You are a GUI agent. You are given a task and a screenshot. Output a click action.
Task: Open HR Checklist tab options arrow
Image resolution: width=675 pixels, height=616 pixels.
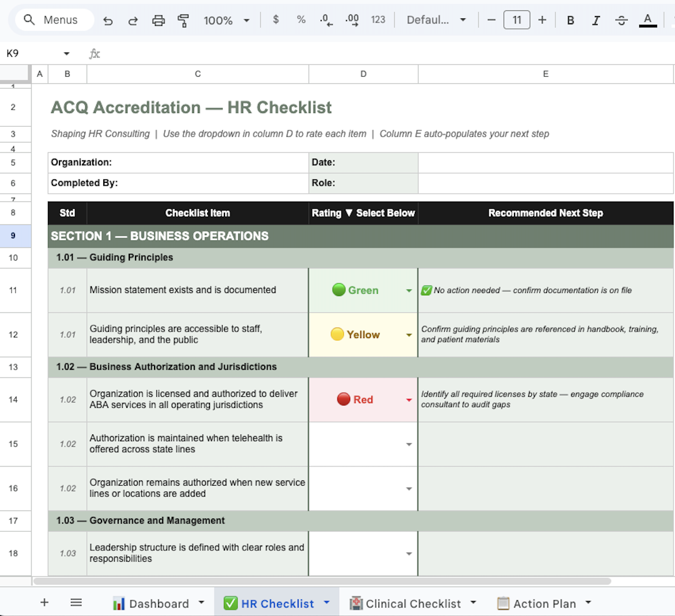(x=327, y=602)
